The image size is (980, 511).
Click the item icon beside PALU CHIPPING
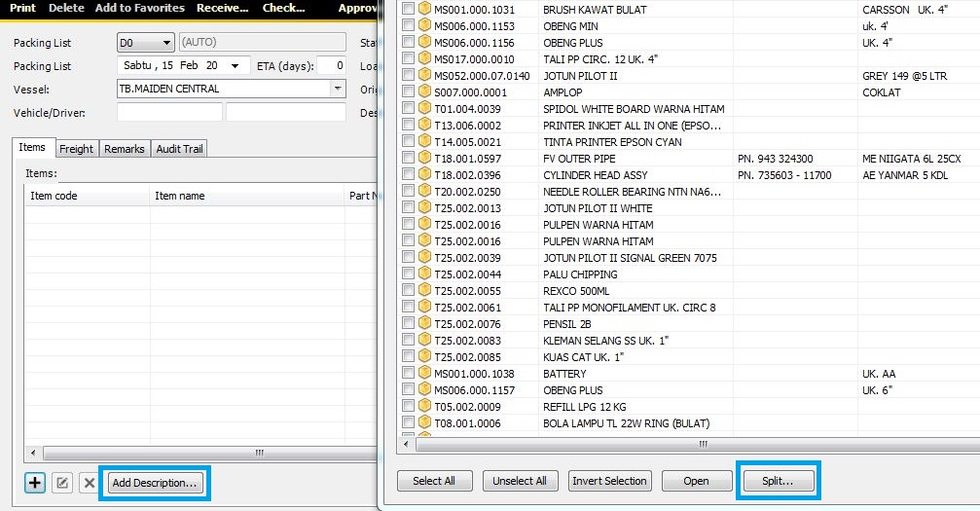pyautogui.click(x=424, y=274)
